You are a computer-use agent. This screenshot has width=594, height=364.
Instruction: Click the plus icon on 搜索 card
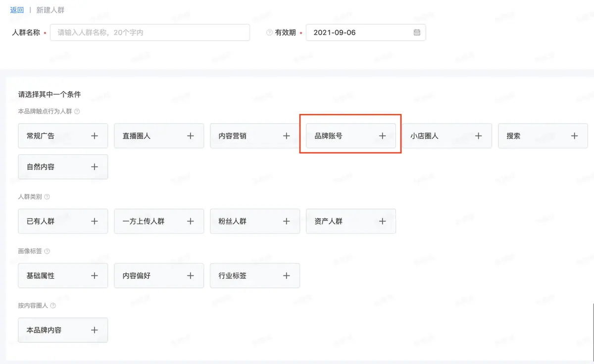pos(575,136)
